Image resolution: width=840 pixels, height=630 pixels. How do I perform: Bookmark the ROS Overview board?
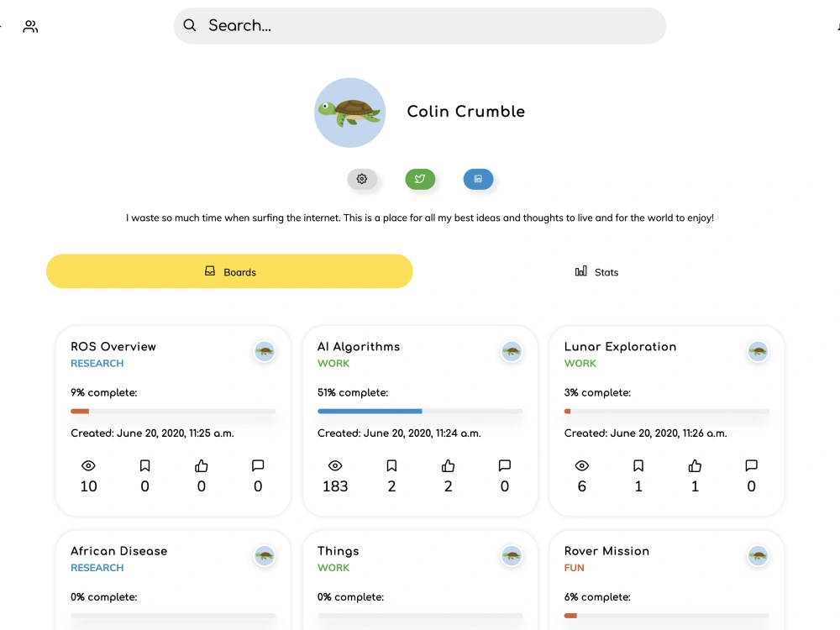pyautogui.click(x=144, y=465)
